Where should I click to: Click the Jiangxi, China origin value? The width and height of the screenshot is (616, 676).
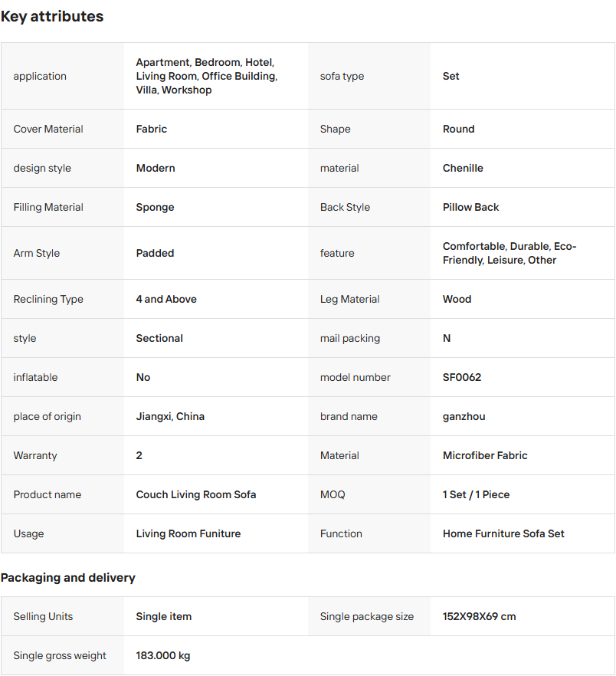tap(170, 416)
